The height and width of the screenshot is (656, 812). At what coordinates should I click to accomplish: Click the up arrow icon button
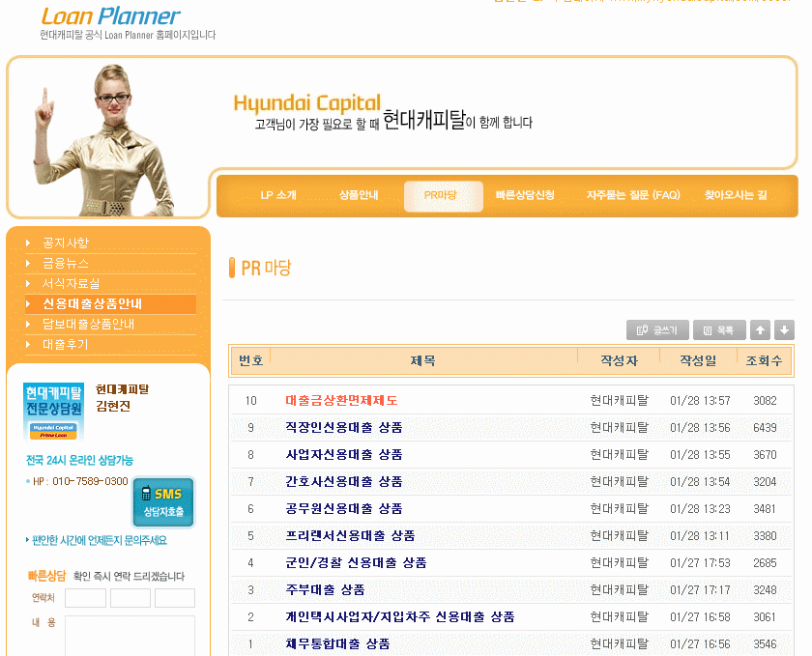click(x=762, y=330)
